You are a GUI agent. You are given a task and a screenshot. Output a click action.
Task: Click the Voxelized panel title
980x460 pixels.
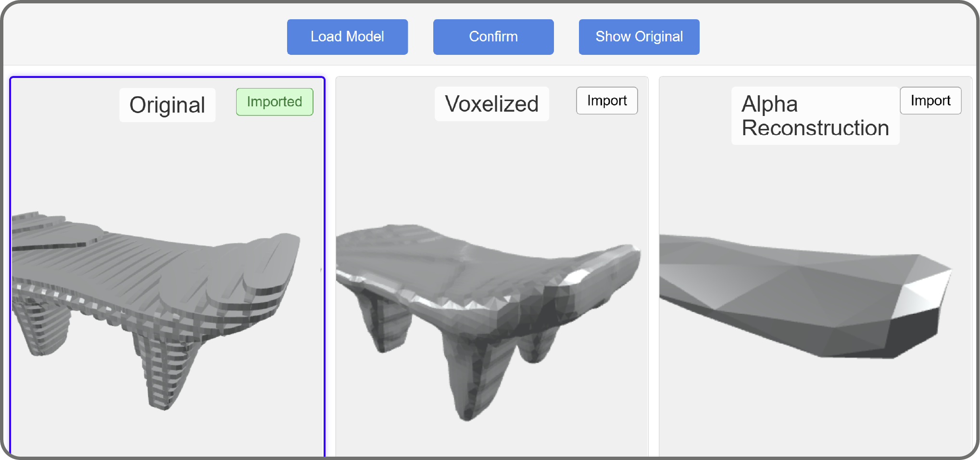click(491, 104)
